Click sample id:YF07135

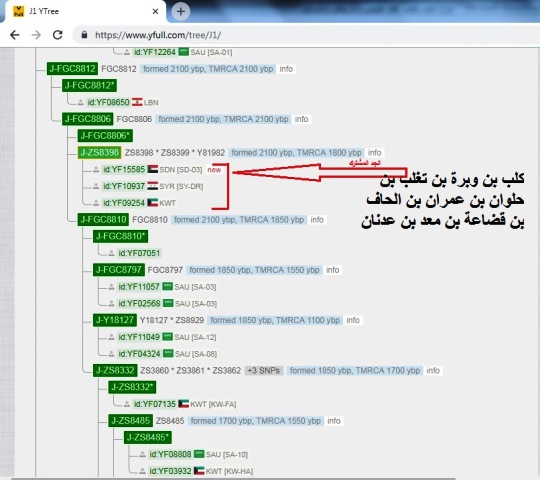click(x=155, y=404)
